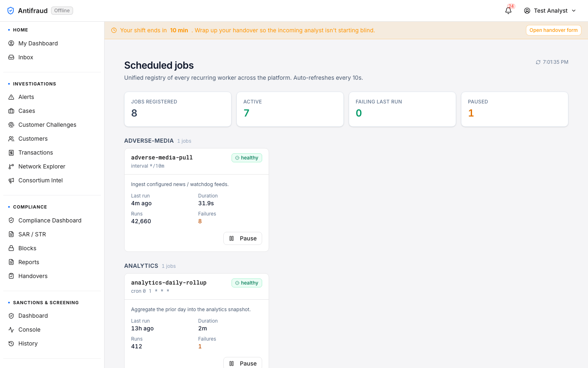Click healthy badge on adverse-media-pull
Viewport: 588px width, 368px height.
pyautogui.click(x=247, y=158)
